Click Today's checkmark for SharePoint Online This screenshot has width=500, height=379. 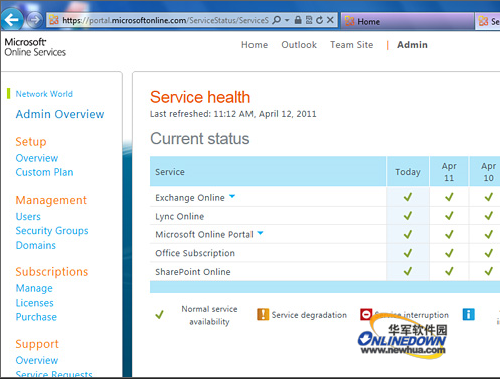point(408,271)
